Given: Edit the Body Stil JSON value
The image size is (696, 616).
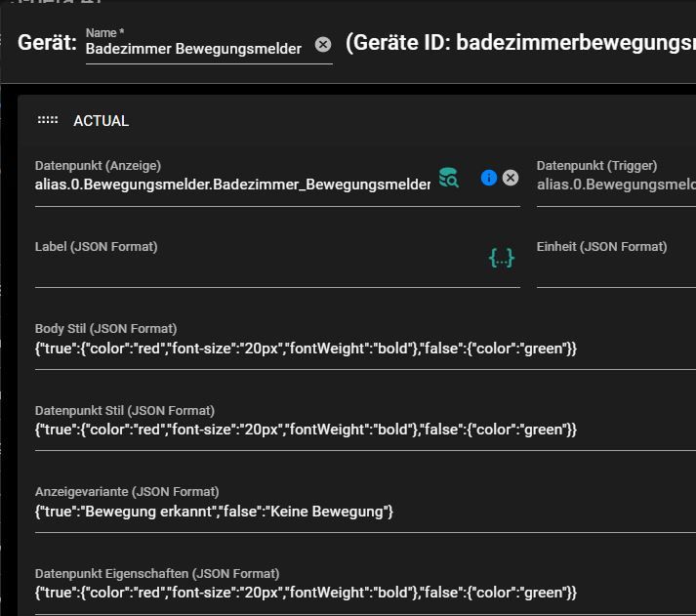Looking at the screenshot, I should (306, 349).
